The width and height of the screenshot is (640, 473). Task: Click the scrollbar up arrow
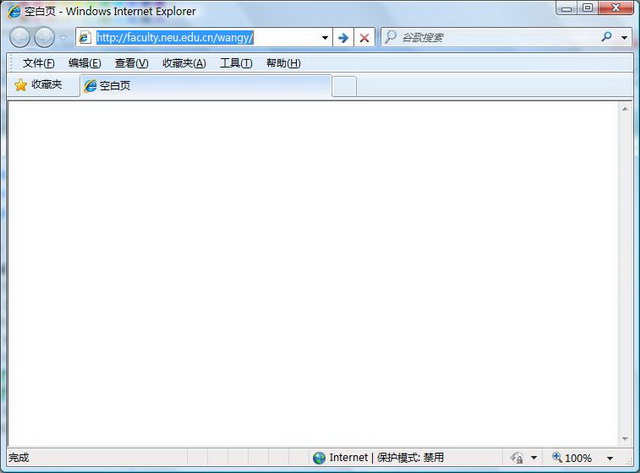pyautogui.click(x=625, y=109)
